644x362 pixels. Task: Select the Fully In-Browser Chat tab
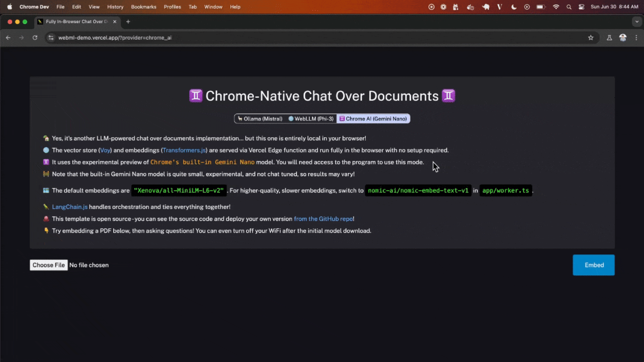pos(74,21)
